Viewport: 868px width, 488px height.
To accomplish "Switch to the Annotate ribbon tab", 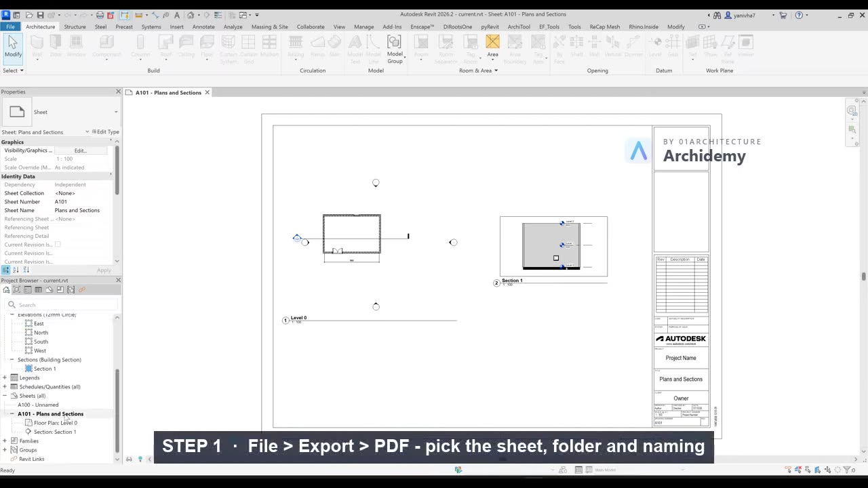I will tap(203, 27).
